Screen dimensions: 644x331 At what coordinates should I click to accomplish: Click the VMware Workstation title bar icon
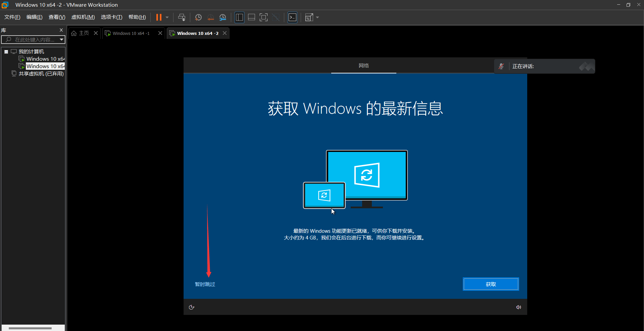click(x=5, y=5)
